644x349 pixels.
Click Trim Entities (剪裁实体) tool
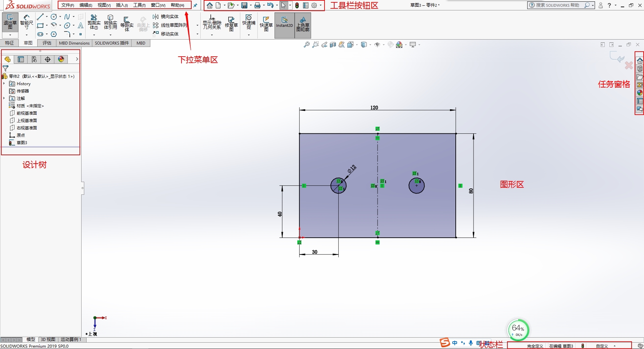point(94,22)
